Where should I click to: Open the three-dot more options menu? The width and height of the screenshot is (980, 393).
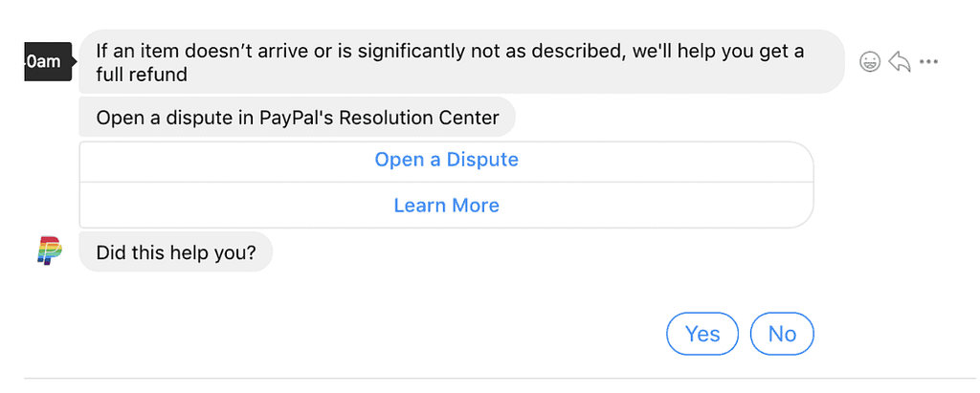[928, 62]
